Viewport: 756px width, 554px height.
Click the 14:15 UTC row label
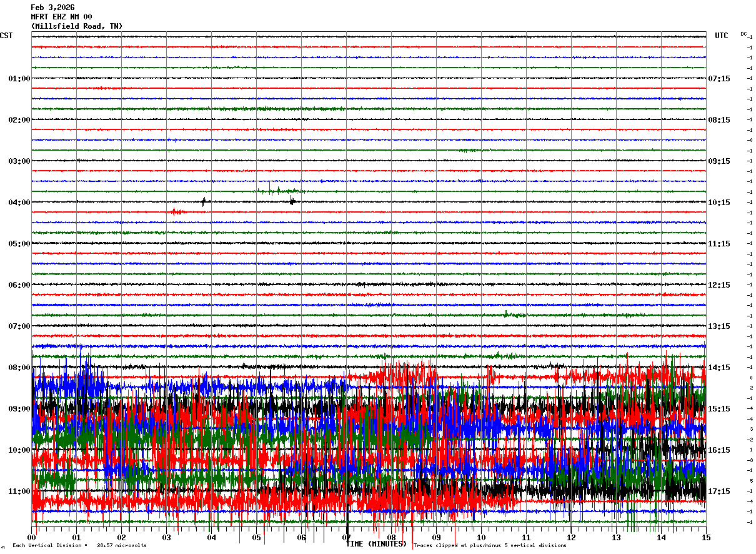pyautogui.click(x=719, y=368)
